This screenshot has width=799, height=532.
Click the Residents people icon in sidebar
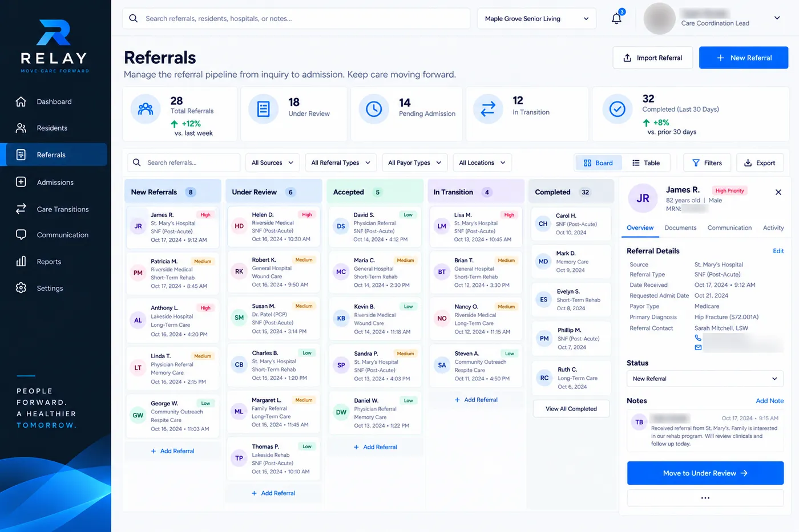(x=21, y=128)
